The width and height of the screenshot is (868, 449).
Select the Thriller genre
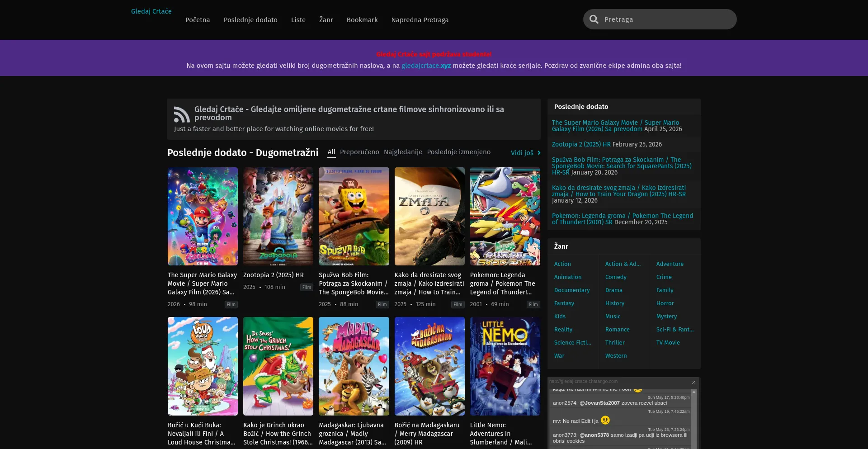point(615,343)
